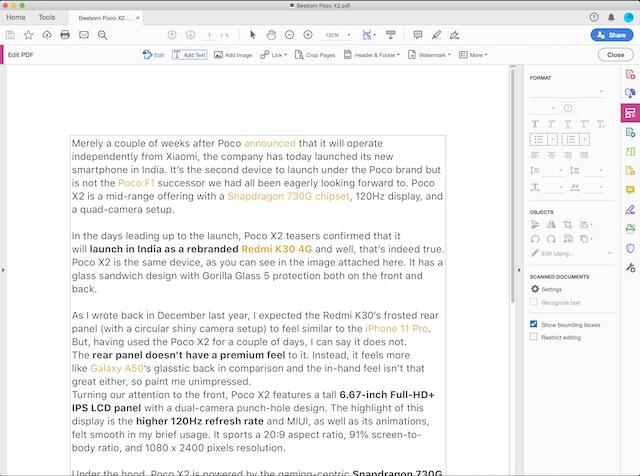Open the Tools tab
640x476 pixels.
point(47,17)
